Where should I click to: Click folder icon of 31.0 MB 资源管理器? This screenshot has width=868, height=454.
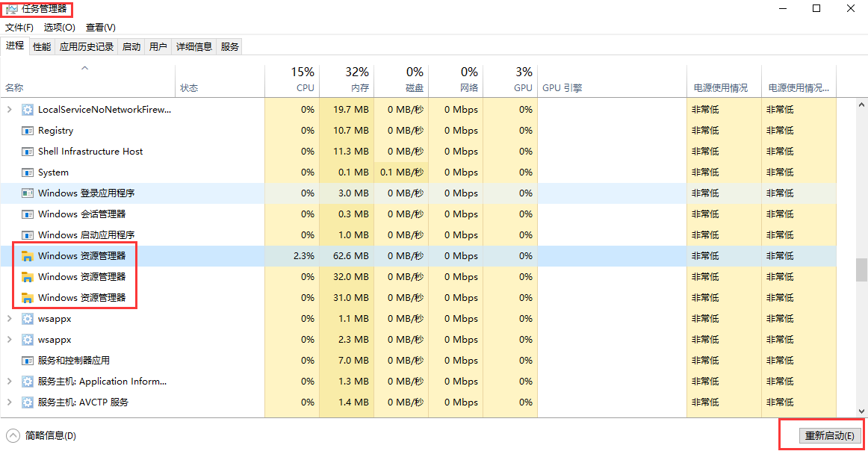[27, 298]
